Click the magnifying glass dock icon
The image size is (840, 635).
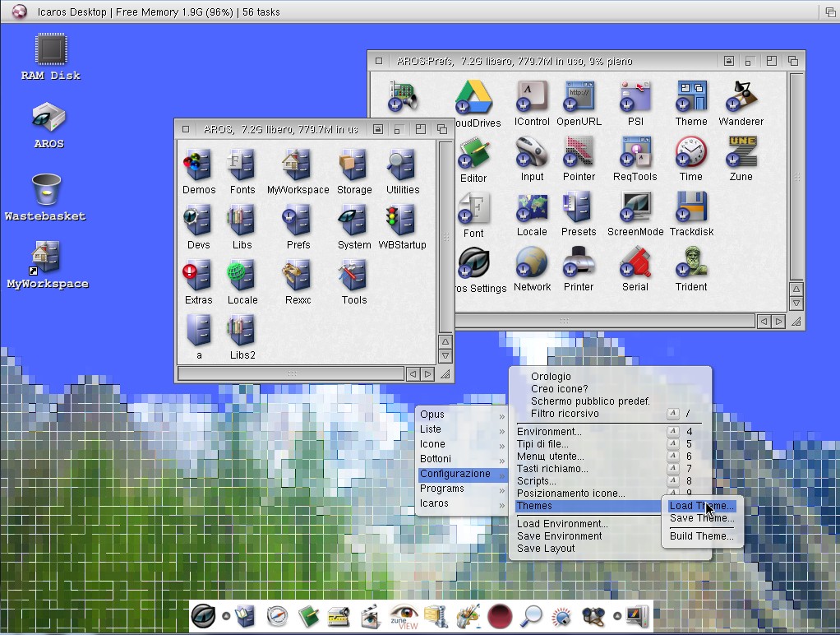[x=532, y=615]
